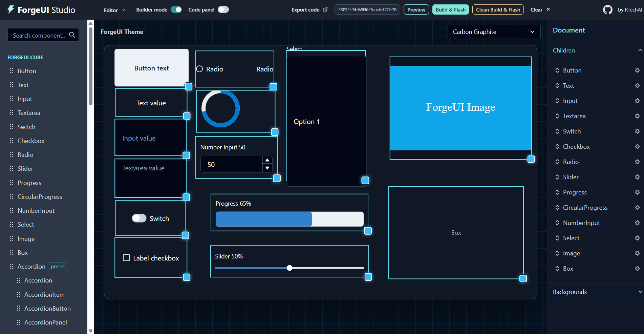Open settings gear for Slider child

click(x=637, y=177)
